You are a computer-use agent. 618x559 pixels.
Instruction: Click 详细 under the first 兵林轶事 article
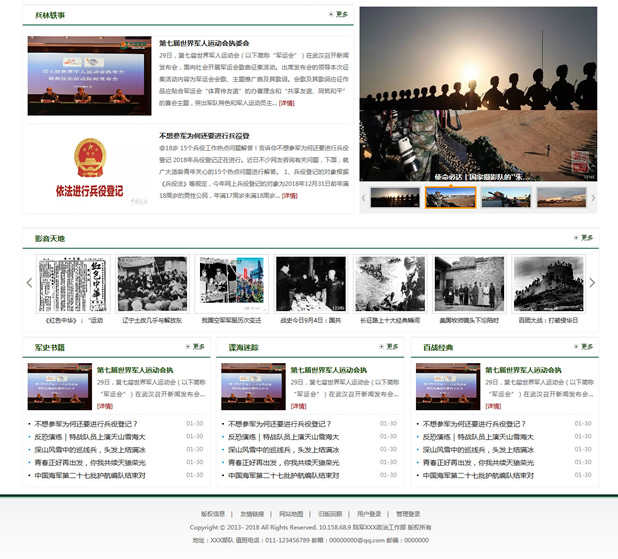click(287, 102)
